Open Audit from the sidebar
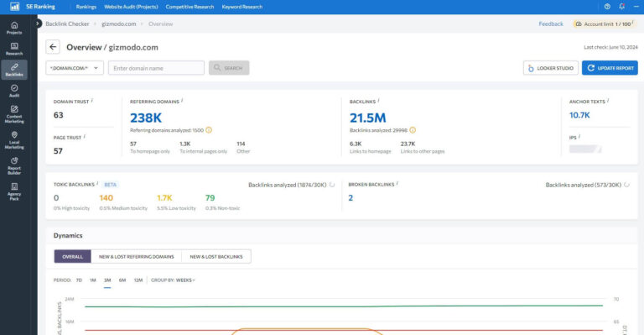Screen dimensions: 644x335 click(14, 91)
